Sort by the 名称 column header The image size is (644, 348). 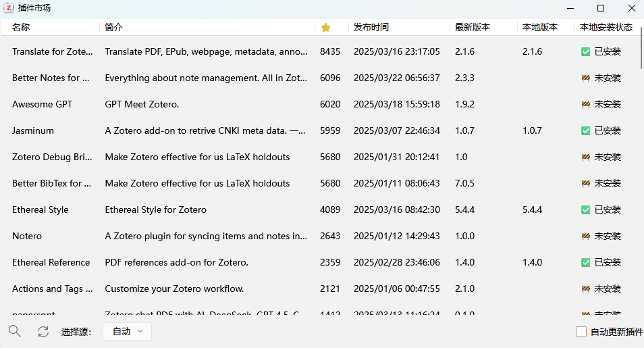[21, 27]
